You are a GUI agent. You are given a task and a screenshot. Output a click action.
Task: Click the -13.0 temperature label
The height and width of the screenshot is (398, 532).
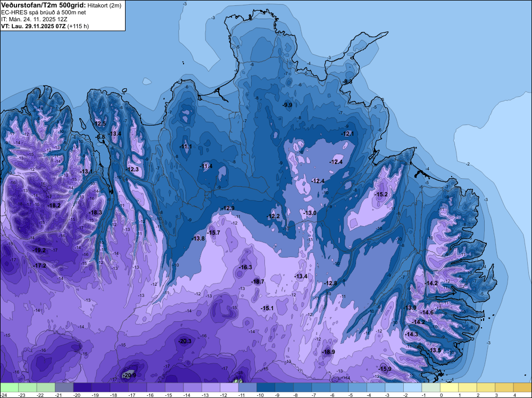[310, 213]
